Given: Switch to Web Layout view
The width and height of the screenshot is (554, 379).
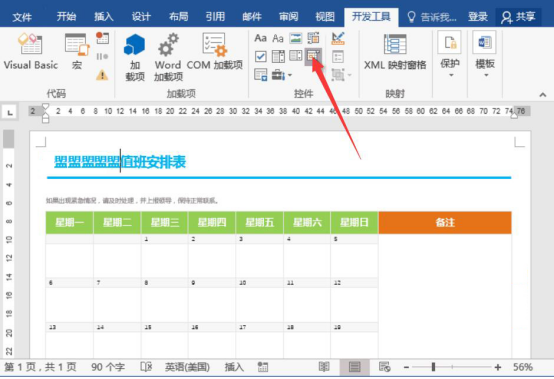Looking at the screenshot, I should coord(384,367).
